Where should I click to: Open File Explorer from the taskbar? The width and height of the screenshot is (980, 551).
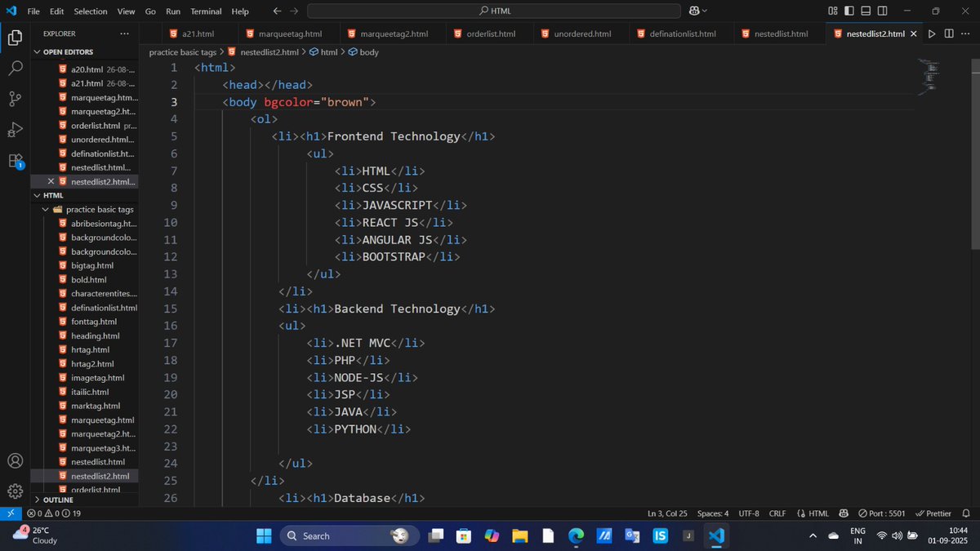520,535
